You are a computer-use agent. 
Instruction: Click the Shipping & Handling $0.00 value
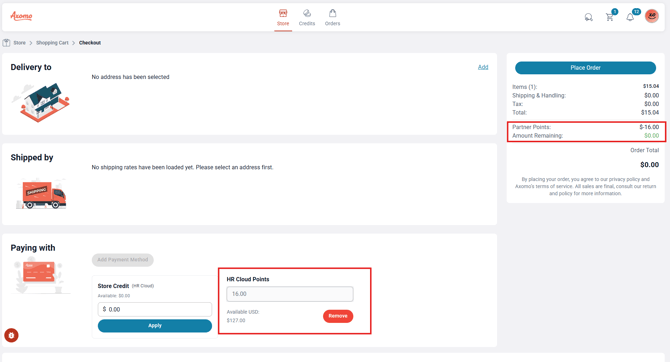pos(652,95)
